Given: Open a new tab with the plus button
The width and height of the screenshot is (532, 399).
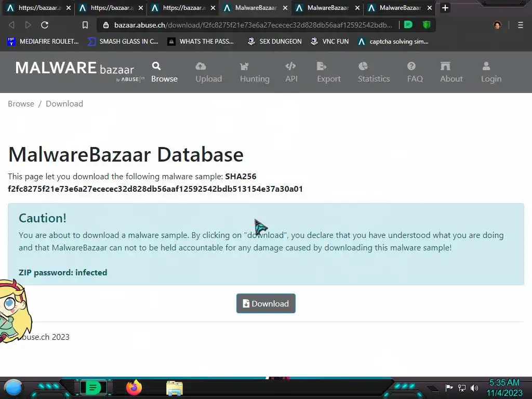Looking at the screenshot, I should (x=445, y=8).
